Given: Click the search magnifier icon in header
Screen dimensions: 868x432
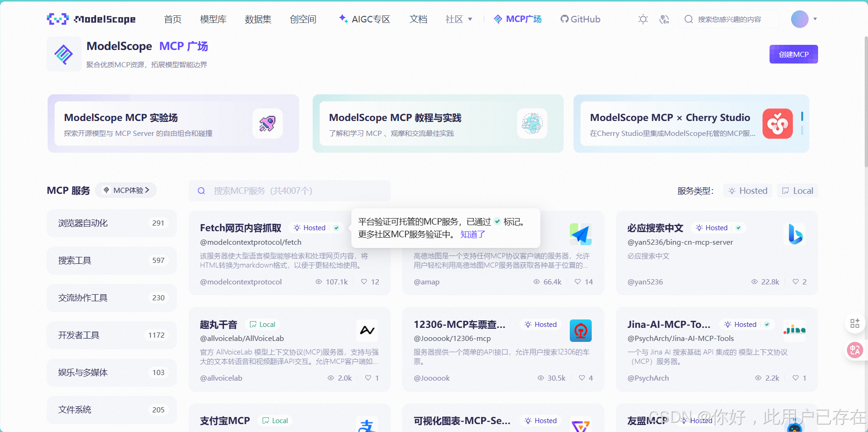Looking at the screenshot, I should click(688, 19).
